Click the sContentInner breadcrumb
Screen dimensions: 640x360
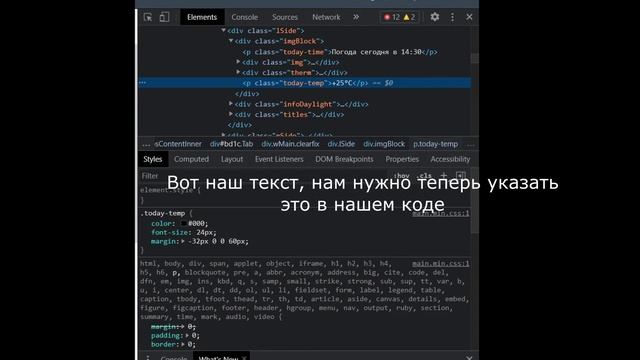178,144
